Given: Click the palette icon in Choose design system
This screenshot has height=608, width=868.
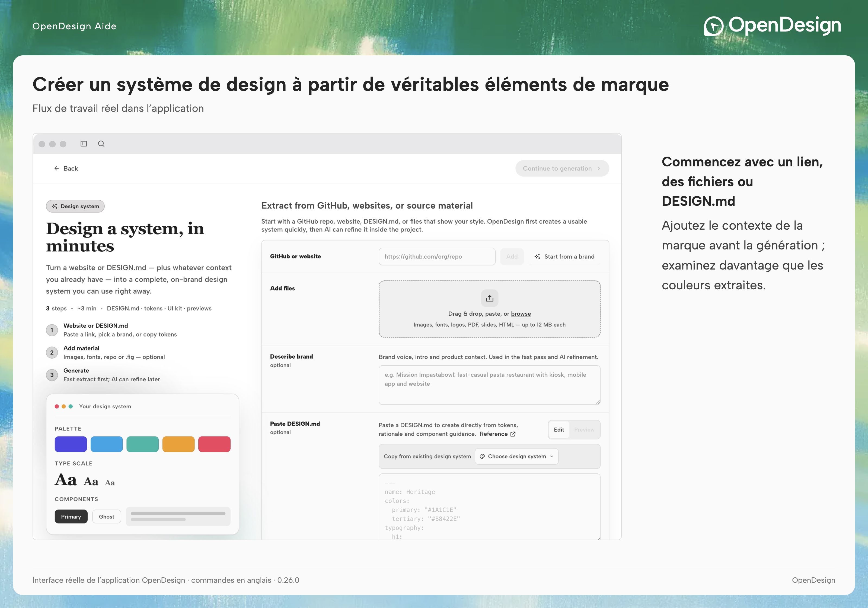Looking at the screenshot, I should click(482, 456).
